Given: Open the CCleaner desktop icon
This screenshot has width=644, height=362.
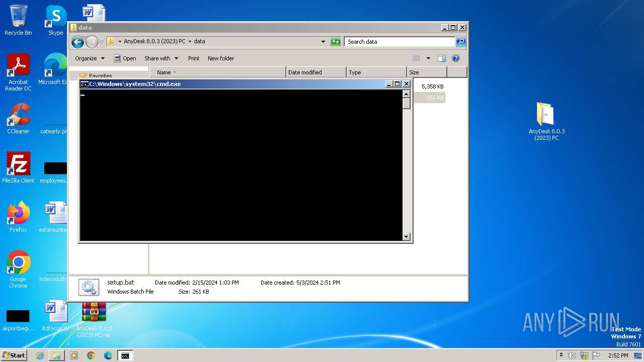Looking at the screenshot, I should point(18,119).
